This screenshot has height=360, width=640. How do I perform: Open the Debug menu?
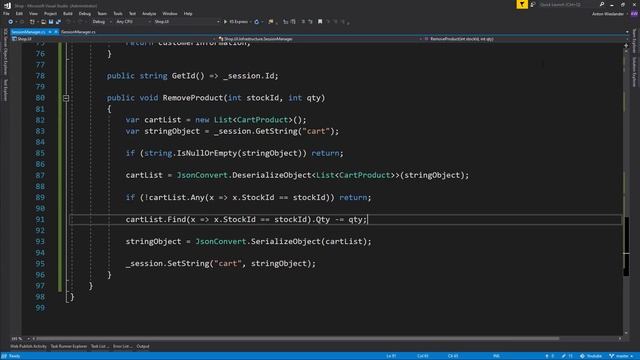click(84, 13)
